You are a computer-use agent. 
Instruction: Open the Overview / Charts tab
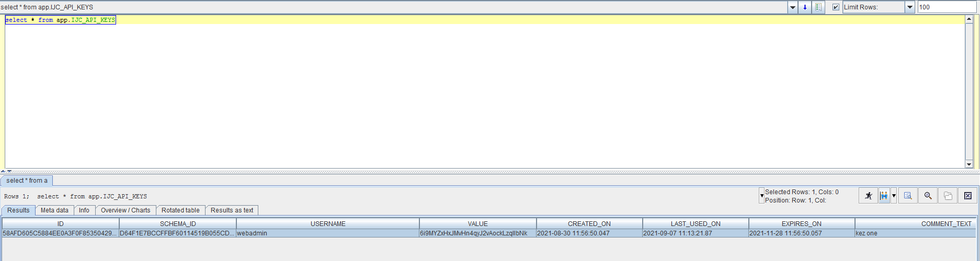(126, 210)
